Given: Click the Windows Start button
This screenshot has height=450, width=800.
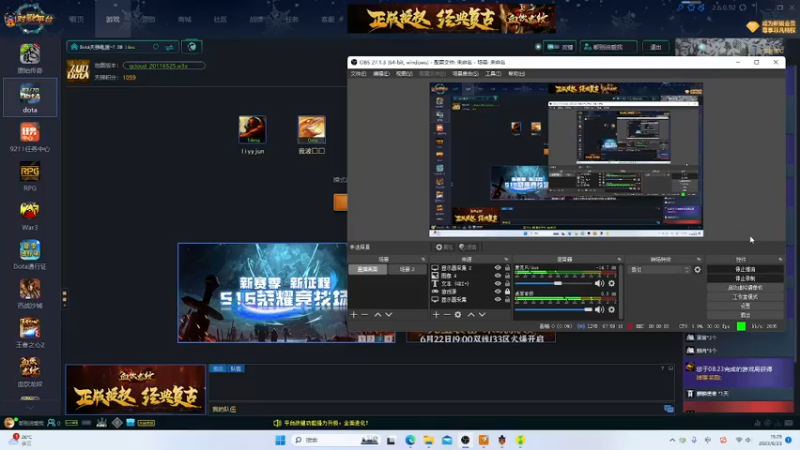Looking at the screenshot, I should pyautogui.click(x=280, y=440).
